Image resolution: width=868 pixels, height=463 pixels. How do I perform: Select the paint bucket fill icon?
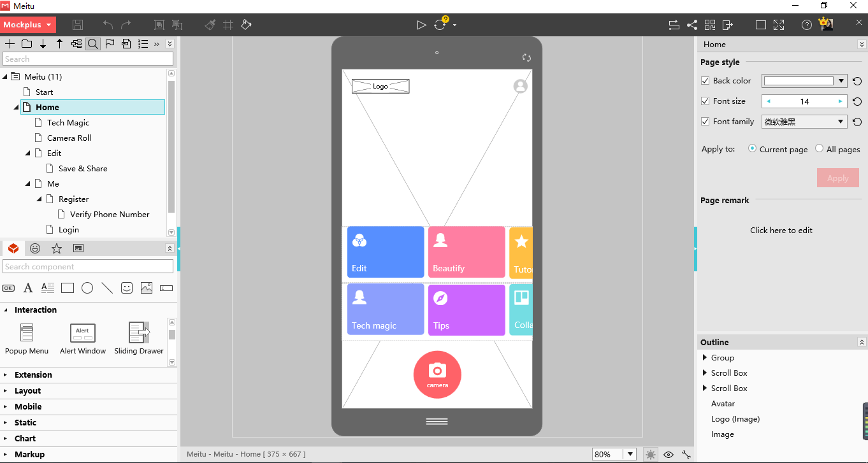[246, 24]
